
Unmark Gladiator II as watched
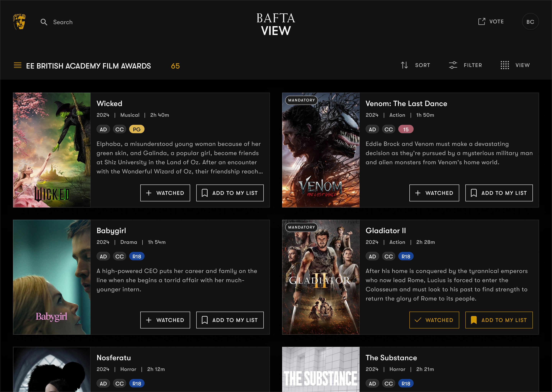coord(434,320)
